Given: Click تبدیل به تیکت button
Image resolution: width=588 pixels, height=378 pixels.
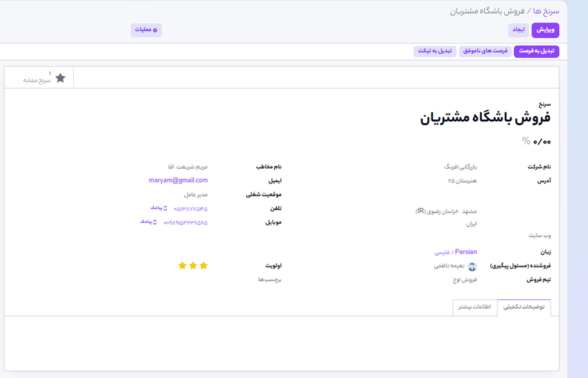Looking at the screenshot, I should [x=435, y=51].
